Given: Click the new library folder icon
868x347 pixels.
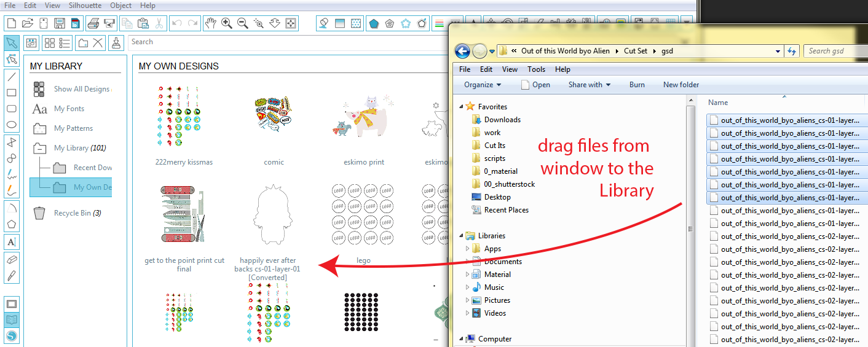Looking at the screenshot, I should 82,42.
